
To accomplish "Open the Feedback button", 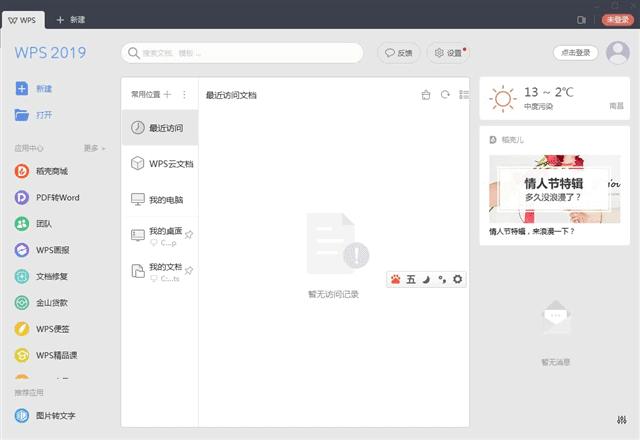I will click(x=398, y=53).
